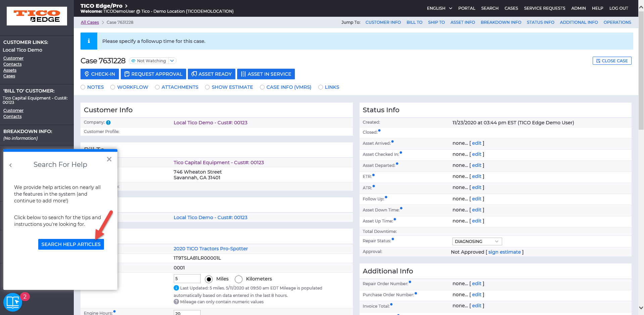Click Request Approval button
The height and width of the screenshot is (315, 644).
point(153,74)
